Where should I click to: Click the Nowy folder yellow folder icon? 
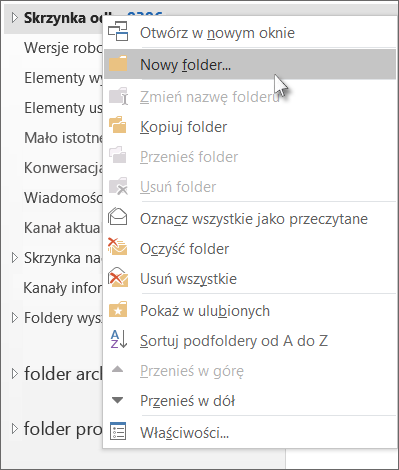[118, 63]
